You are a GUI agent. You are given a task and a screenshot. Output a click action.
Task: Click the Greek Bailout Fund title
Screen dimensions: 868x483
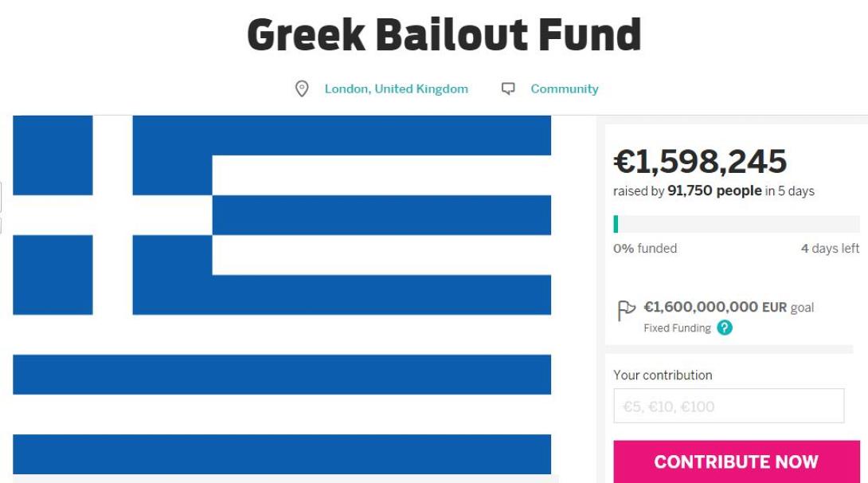pos(443,33)
